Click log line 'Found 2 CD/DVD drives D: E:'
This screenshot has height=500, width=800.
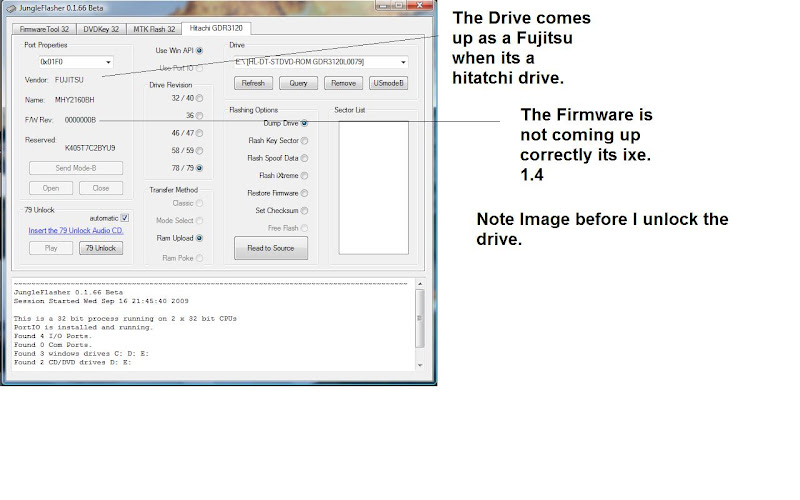pyautogui.click(x=72, y=362)
